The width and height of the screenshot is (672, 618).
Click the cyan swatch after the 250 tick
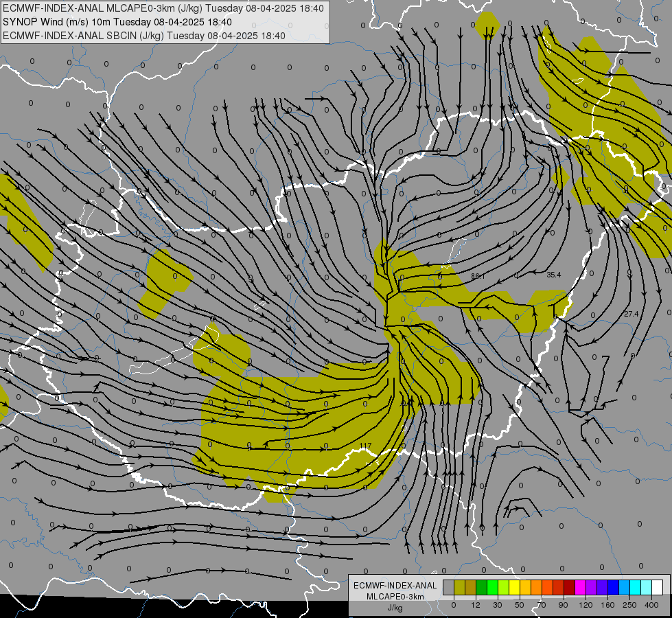636,587
